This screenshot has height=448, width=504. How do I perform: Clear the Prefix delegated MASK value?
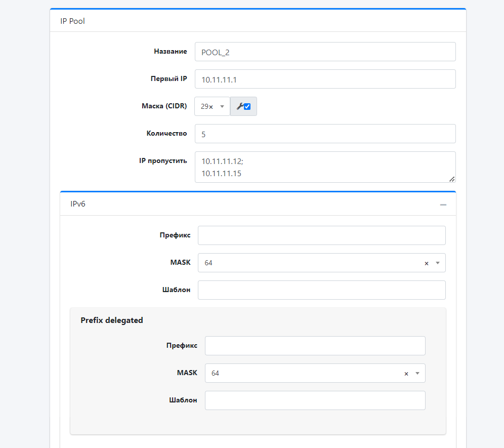pos(406,374)
